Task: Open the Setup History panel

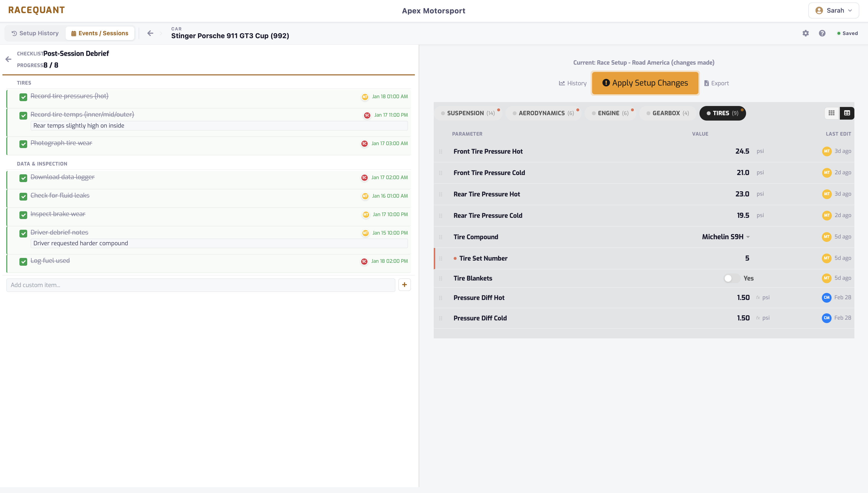Action: pos(34,33)
